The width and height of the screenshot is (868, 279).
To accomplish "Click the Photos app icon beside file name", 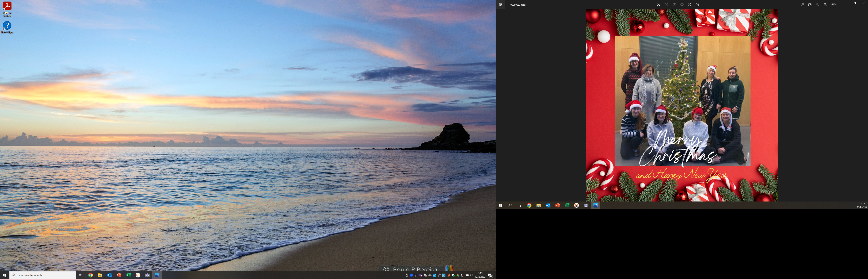I will click(500, 5).
